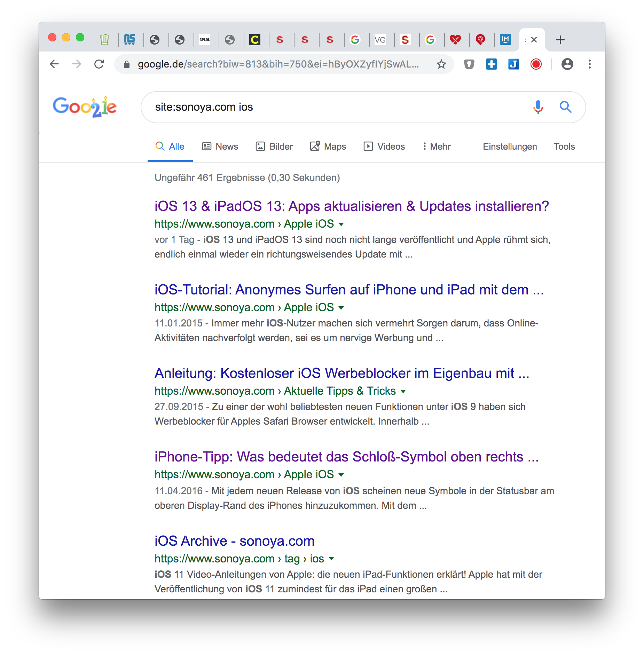Expand arrow beside Aktuelle Tipps & Tricks
The width and height of the screenshot is (644, 655).
[x=403, y=392]
